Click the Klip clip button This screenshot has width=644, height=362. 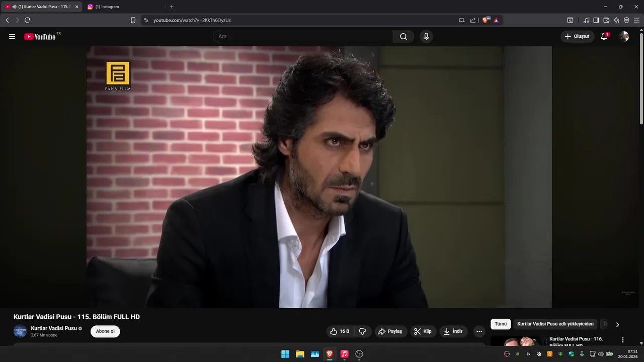point(423,331)
